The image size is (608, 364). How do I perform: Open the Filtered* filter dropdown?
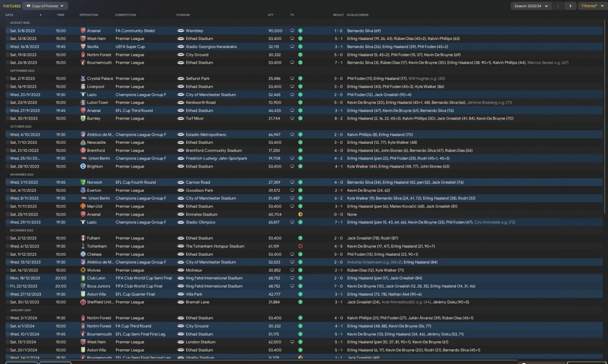592,6
